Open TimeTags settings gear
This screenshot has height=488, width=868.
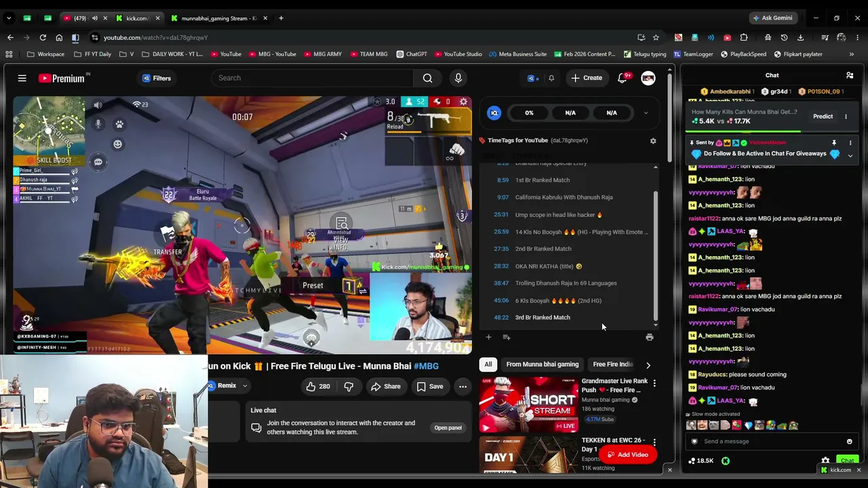point(653,141)
